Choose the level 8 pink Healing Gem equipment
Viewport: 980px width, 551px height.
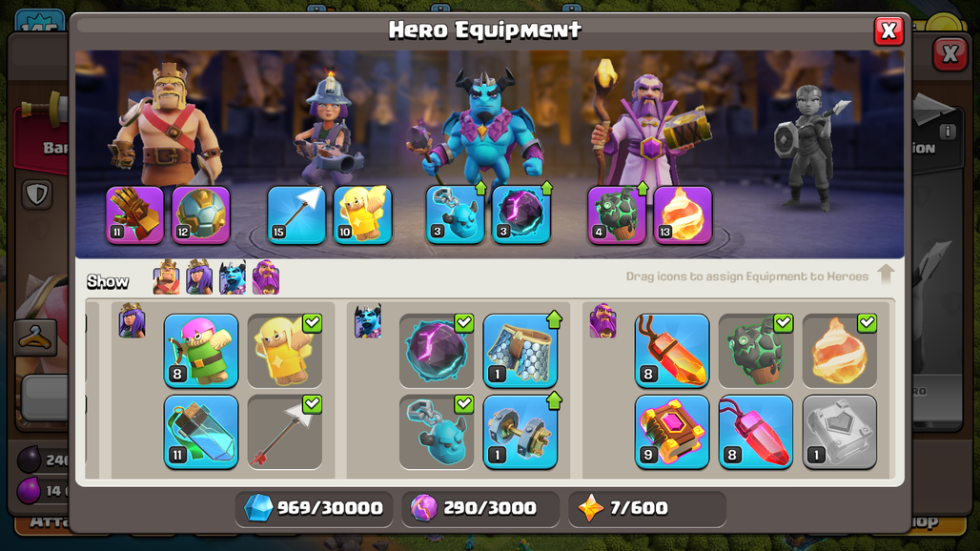pos(756,432)
